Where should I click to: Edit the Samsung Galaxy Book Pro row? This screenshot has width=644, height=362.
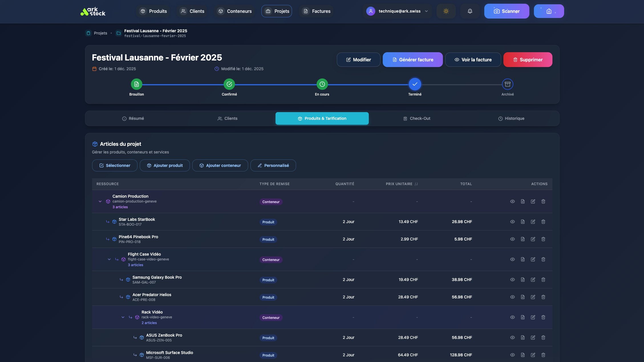[533, 280]
